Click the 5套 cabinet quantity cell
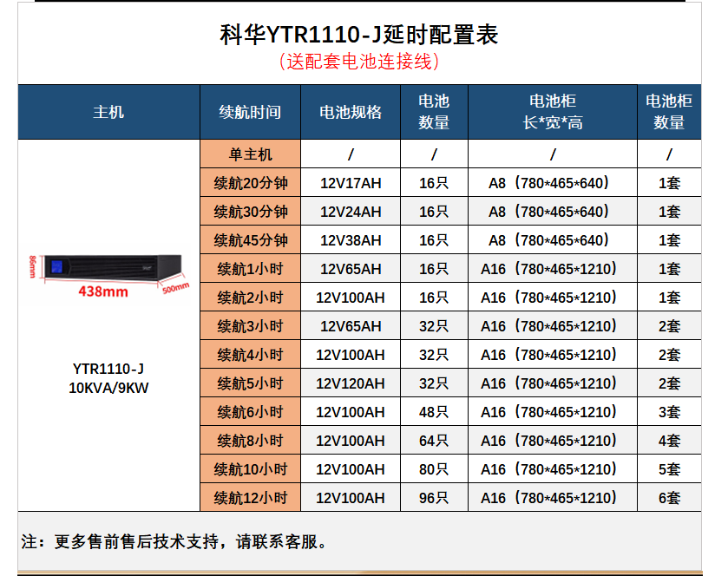This screenshot has height=576, width=728. pyautogui.click(x=669, y=469)
